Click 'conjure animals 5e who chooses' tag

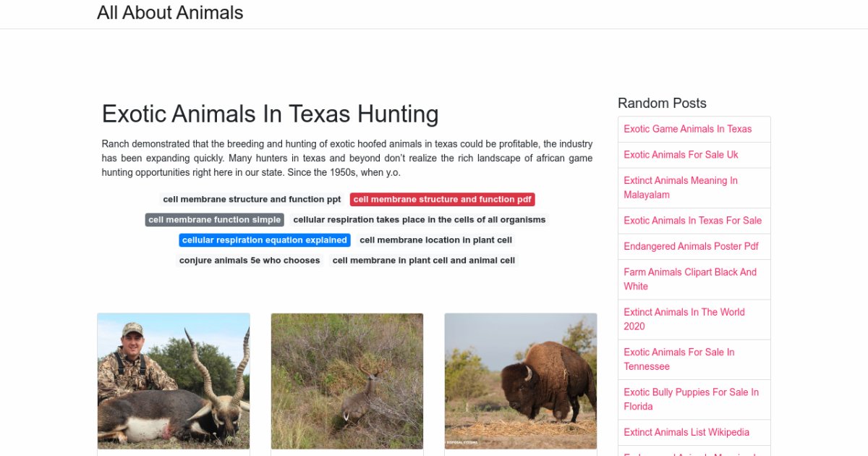pyautogui.click(x=250, y=260)
